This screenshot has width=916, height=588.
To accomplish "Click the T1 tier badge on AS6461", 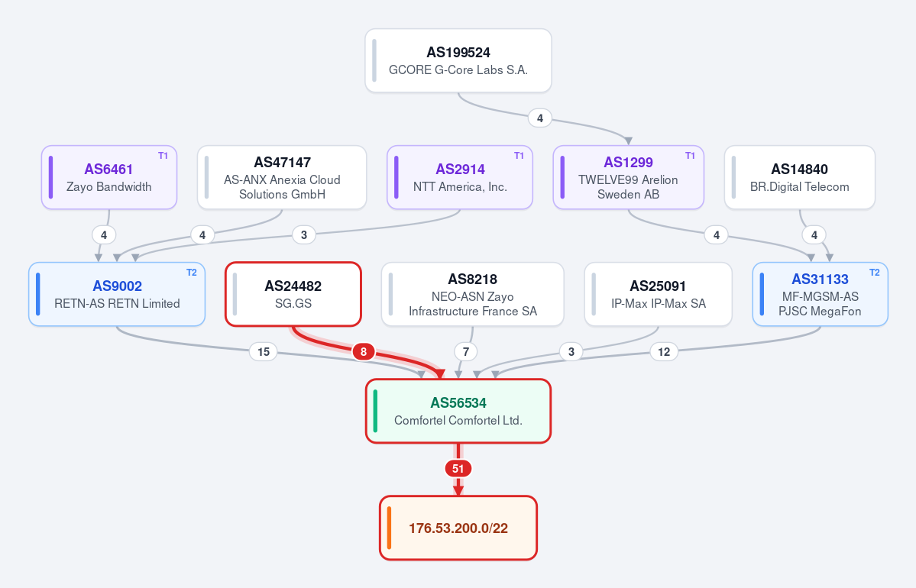I will [163, 156].
